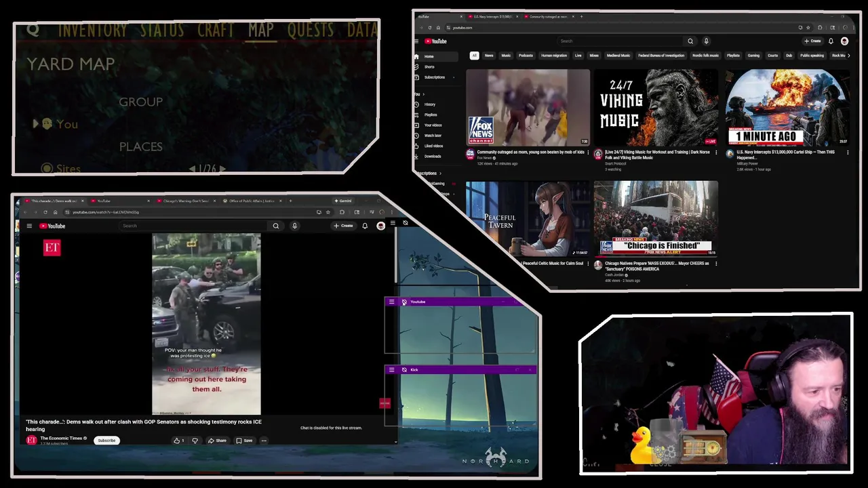Open U.S. Navy Intercepts Cartel Ship thumbnail
Viewport: 868px width, 488px height.
click(x=787, y=107)
